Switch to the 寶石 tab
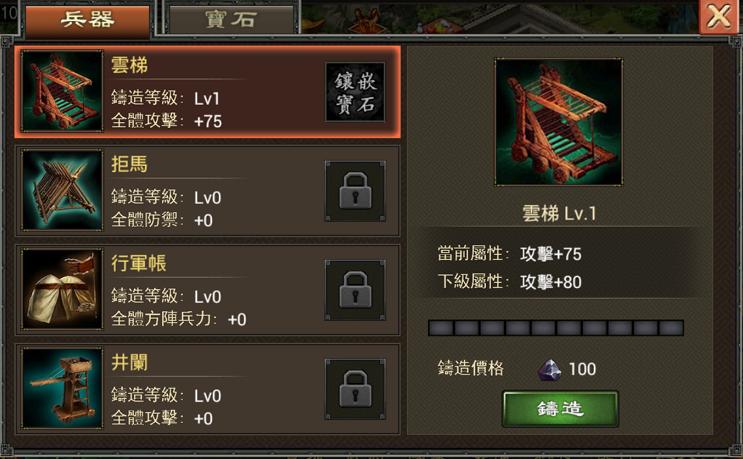 (231, 19)
